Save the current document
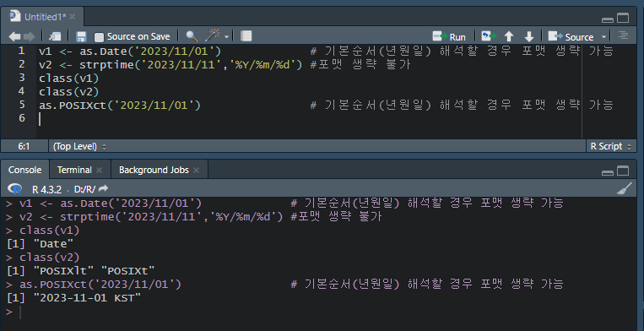 pyautogui.click(x=81, y=36)
